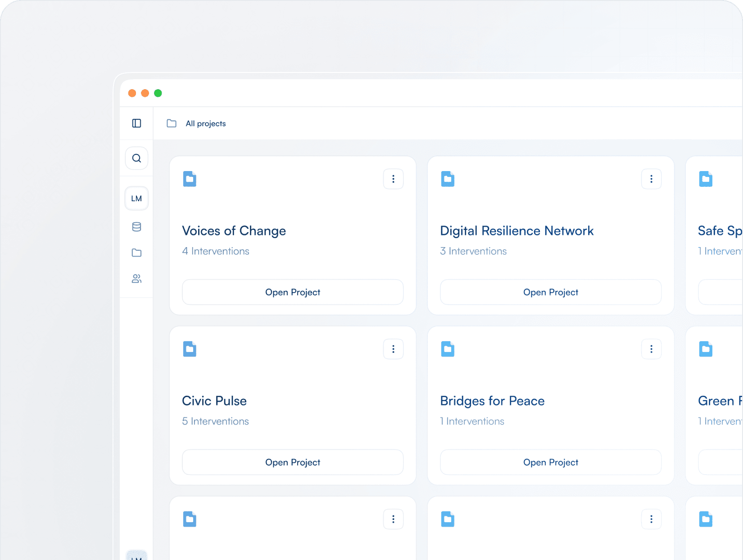Click the 3 Interventions label
The height and width of the screenshot is (560, 743).
point(473,251)
